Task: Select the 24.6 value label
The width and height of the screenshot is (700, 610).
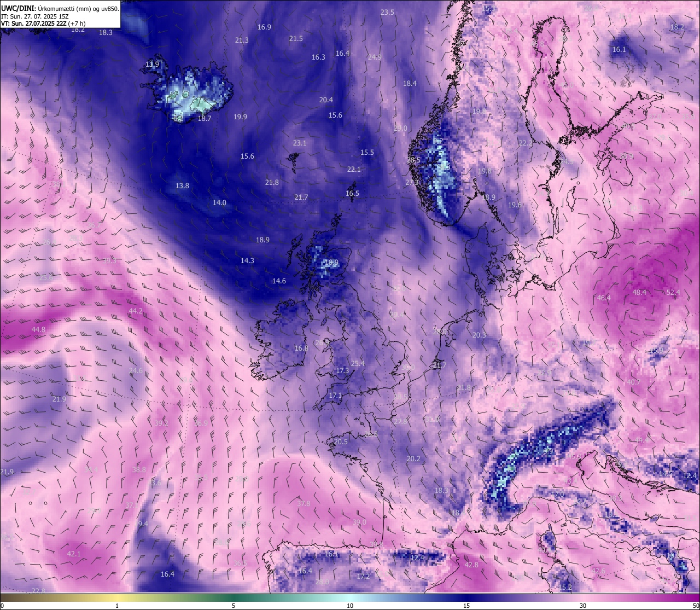Action: [x=136, y=370]
